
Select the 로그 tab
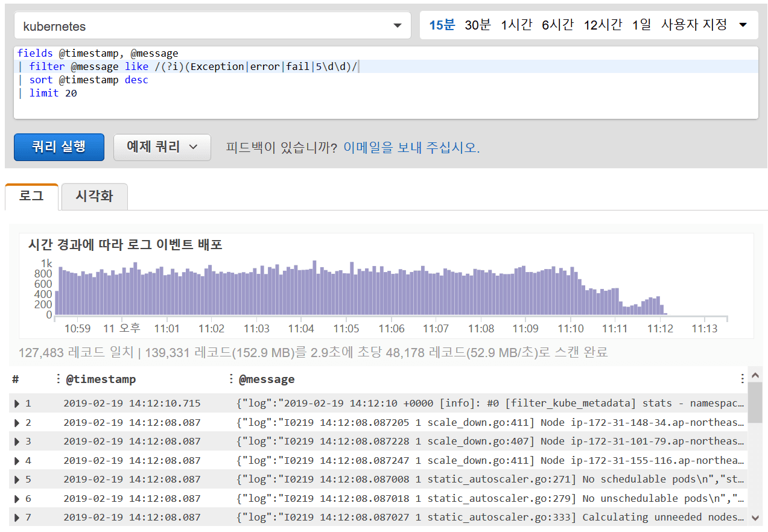tap(31, 197)
